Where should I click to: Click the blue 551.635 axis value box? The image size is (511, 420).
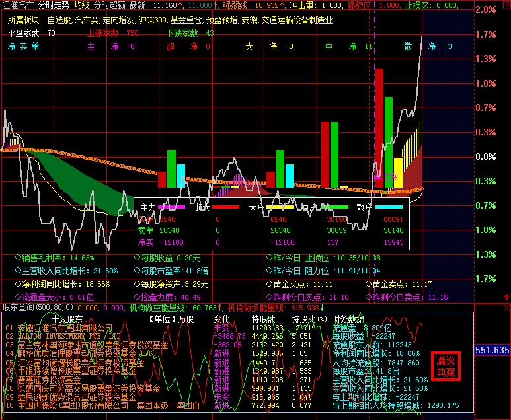(492, 350)
